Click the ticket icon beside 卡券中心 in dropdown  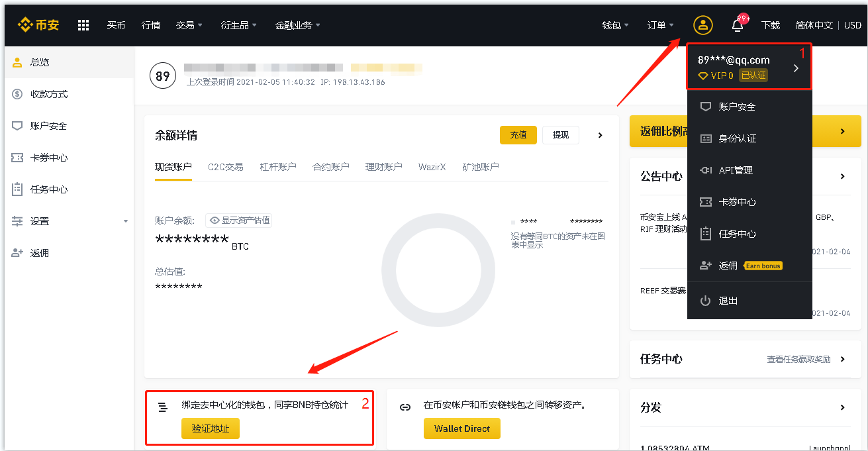(x=706, y=202)
